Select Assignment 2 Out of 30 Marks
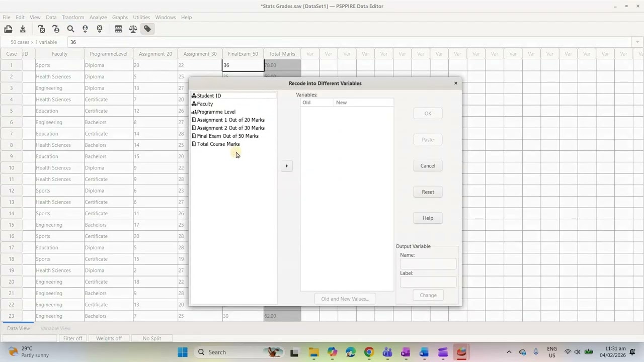644x362 pixels. 233,128
